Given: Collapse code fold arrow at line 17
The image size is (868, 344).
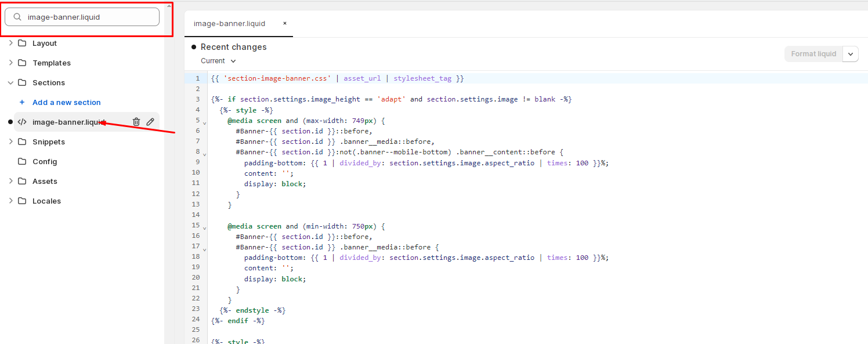Looking at the screenshot, I should click(204, 249).
